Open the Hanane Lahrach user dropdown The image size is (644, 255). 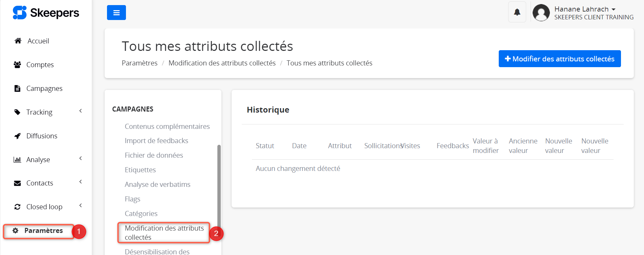pyautogui.click(x=585, y=9)
